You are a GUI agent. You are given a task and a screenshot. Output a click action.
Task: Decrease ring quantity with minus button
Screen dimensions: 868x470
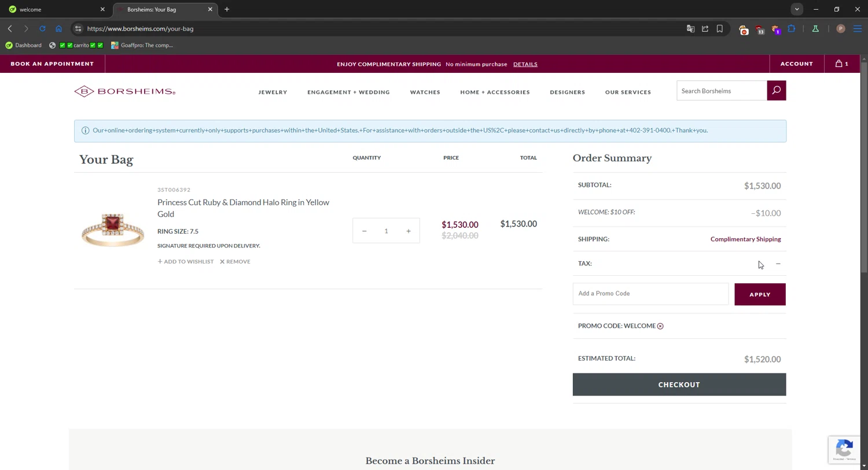click(x=364, y=231)
